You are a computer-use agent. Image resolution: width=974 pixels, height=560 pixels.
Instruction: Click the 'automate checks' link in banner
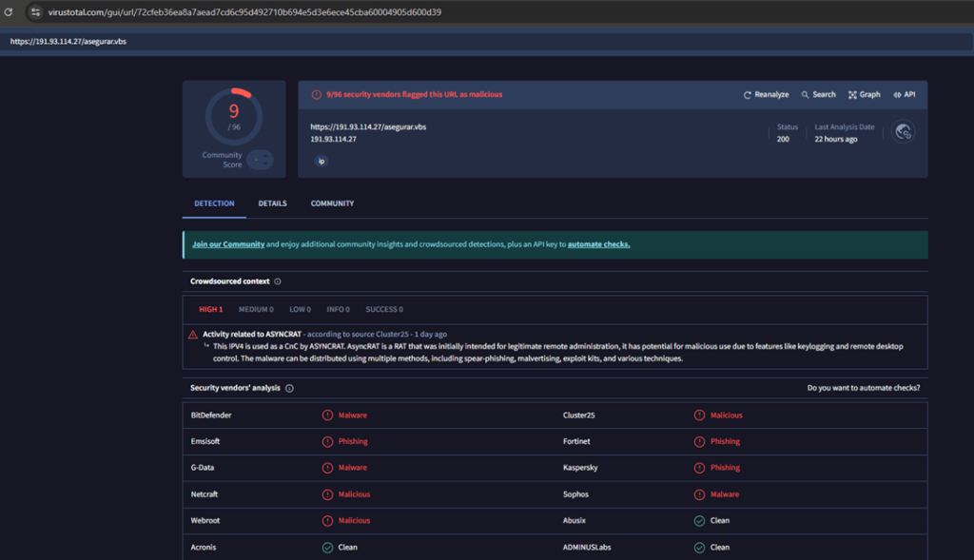coord(598,244)
